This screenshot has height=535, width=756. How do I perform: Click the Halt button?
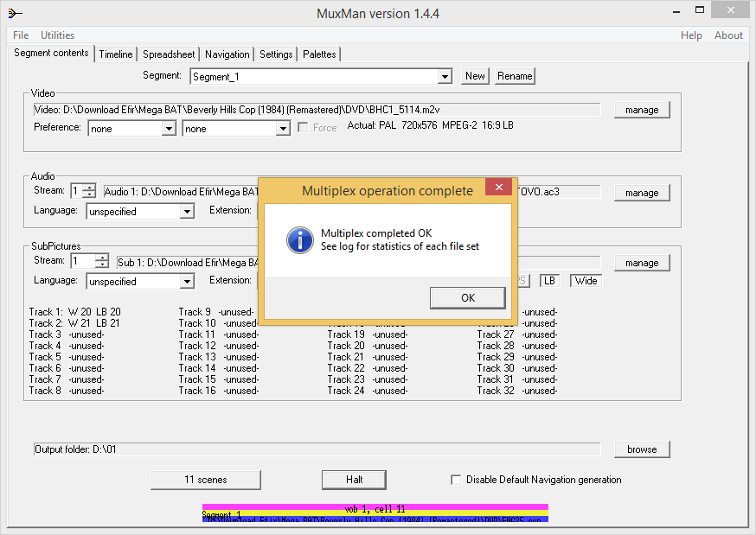pyautogui.click(x=354, y=480)
